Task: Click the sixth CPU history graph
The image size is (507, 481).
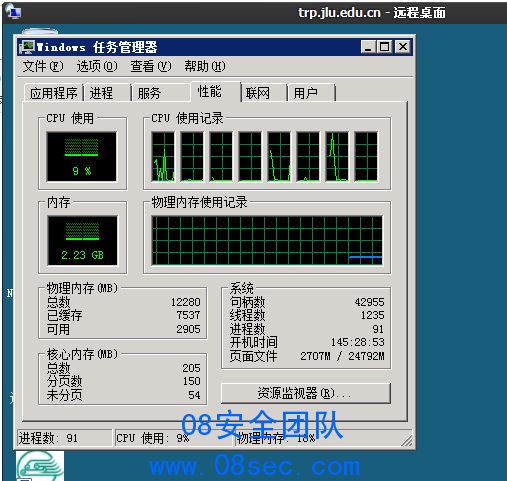Action: (308, 156)
